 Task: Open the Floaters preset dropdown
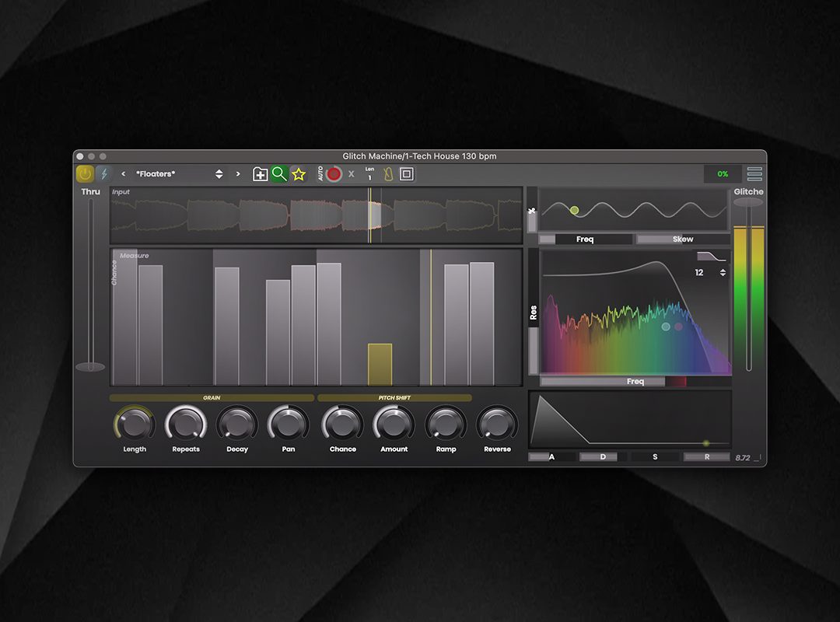click(x=179, y=173)
